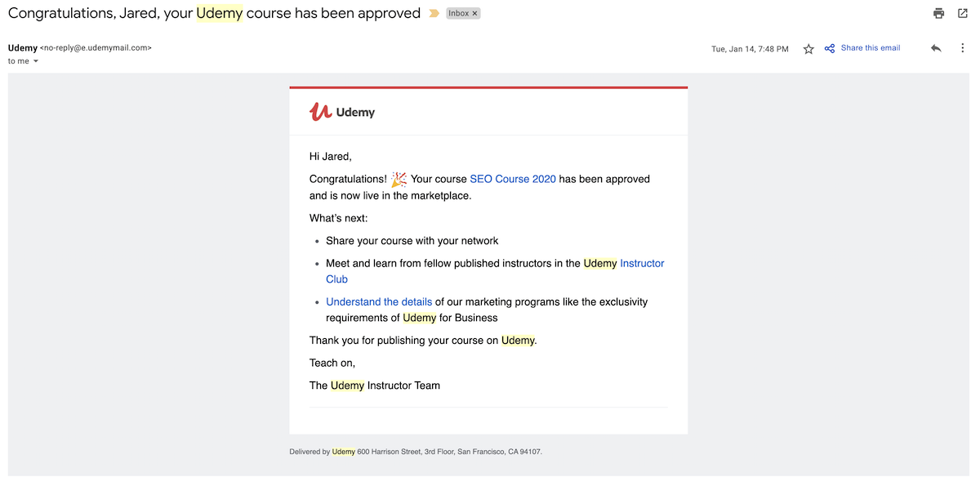This screenshot has width=980, height=486.
Task: Click the Delivered by Udemy footer address
Action: click(x=416, y=452)
